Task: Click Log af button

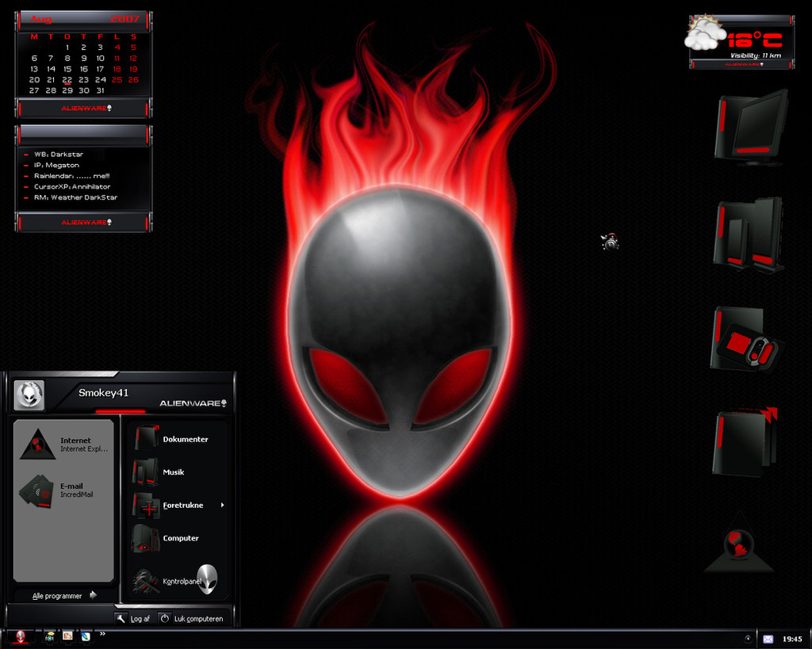Action: coord(133,618)
